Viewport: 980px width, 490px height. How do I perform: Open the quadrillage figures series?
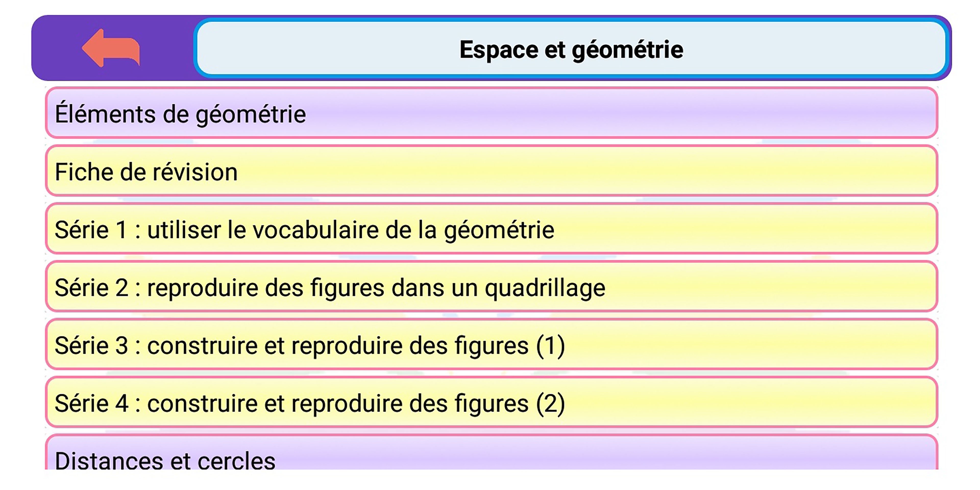(491, 287)
